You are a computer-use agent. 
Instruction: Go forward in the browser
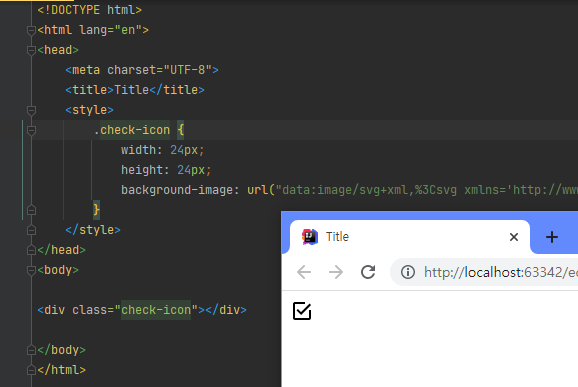point(336,272)
